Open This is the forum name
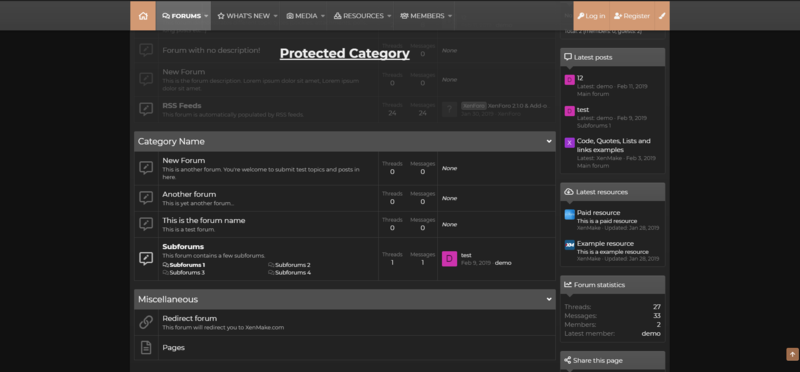800x372 pixels. (x=204, y=220)
